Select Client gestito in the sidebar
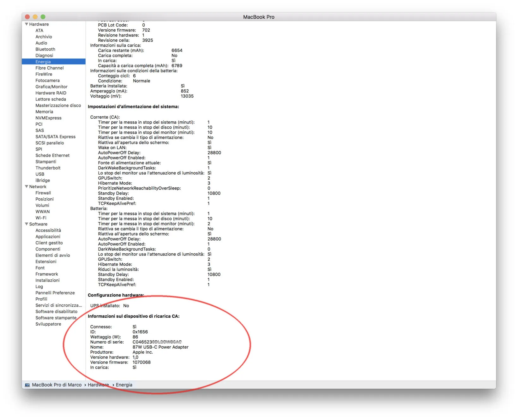This screenshot has width=518, height=420. tap(49, 243)
